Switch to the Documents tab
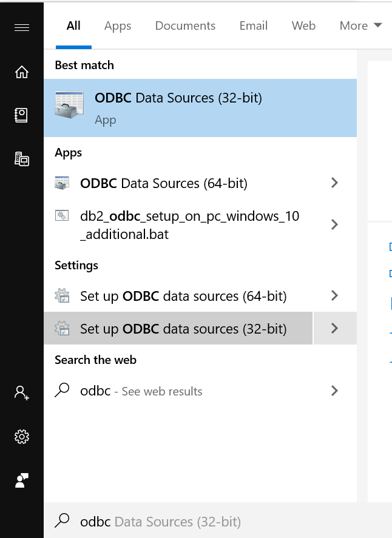The image size is (392, 538). [185, 26]
